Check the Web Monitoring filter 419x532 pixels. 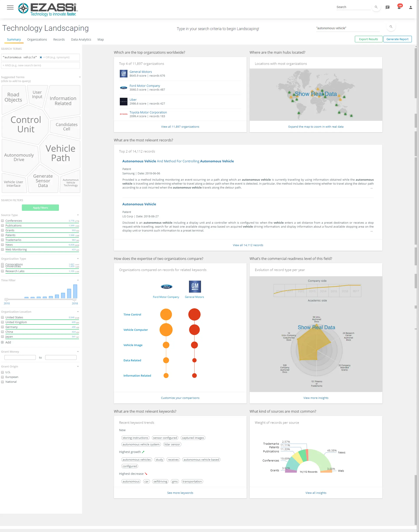[x=2, y=250]
